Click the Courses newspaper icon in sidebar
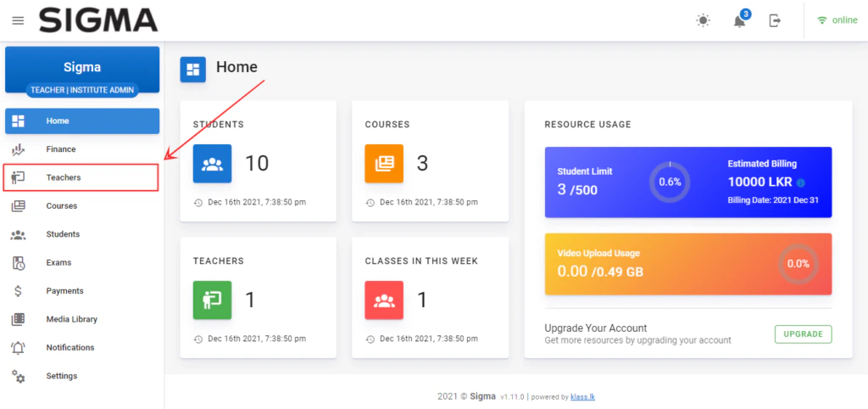 click(19, 205)
